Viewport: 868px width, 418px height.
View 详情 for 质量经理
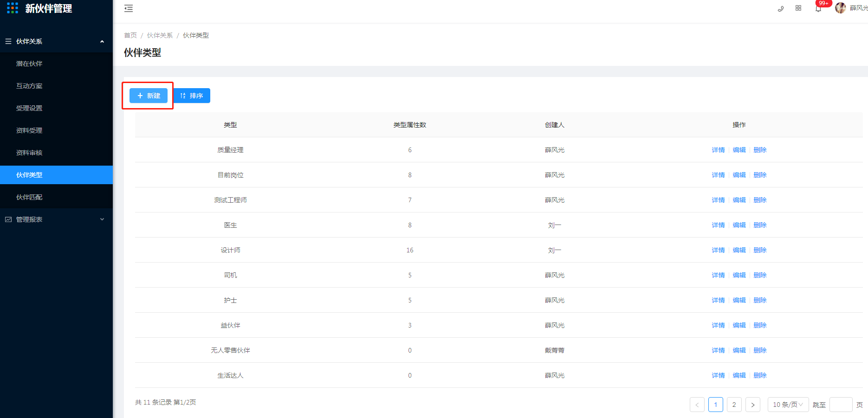[718, 150]
